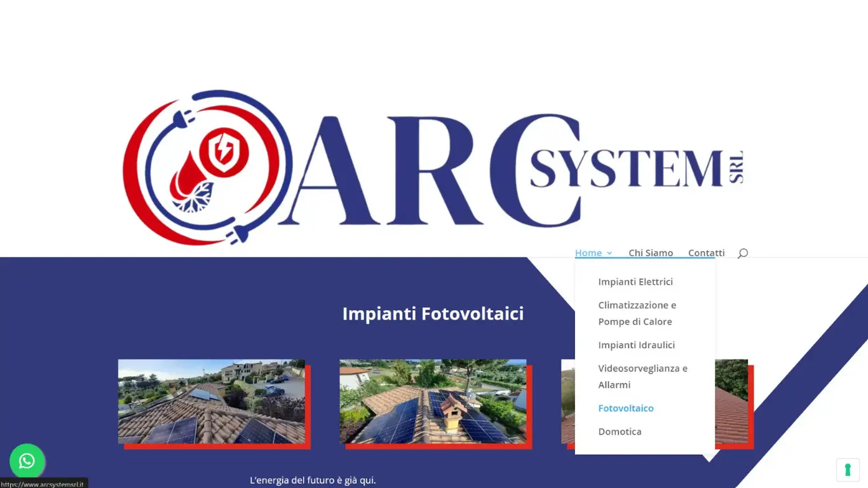
Task: Click the red-blue plug circle emblem
Action: tap(207, 167)
